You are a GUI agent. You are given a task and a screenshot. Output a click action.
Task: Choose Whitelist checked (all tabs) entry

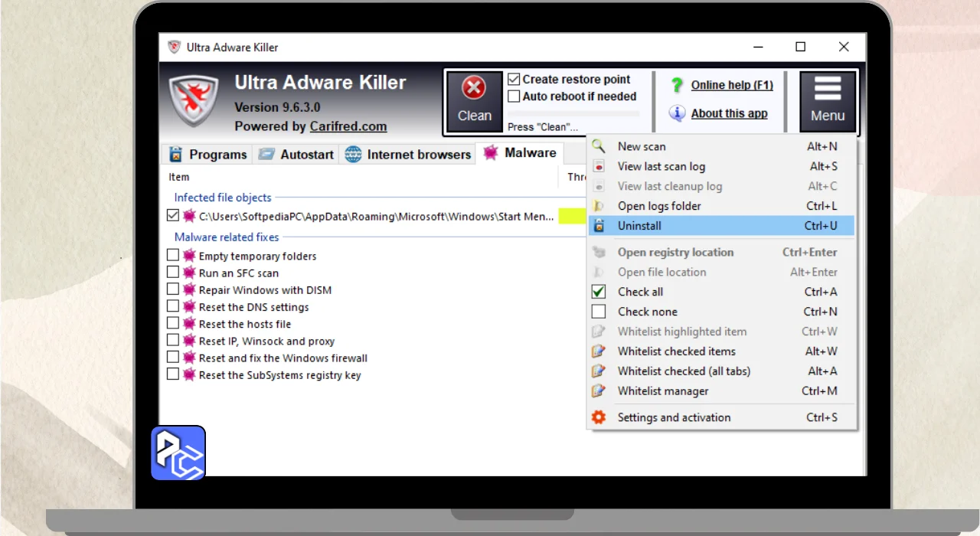[x=721, y=371]
